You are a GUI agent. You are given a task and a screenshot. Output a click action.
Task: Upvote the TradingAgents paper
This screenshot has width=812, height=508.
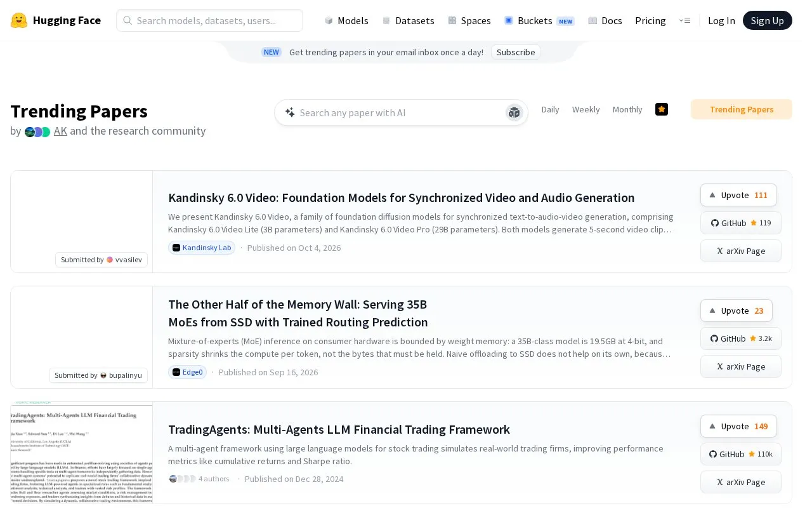pos(738,426)
